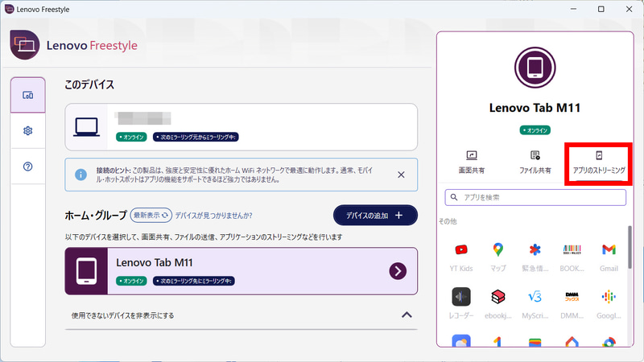Image resolution: width=644 pixels, height=362 pixels.
Task: Launch the ebookjapan app
Action: 497,304
